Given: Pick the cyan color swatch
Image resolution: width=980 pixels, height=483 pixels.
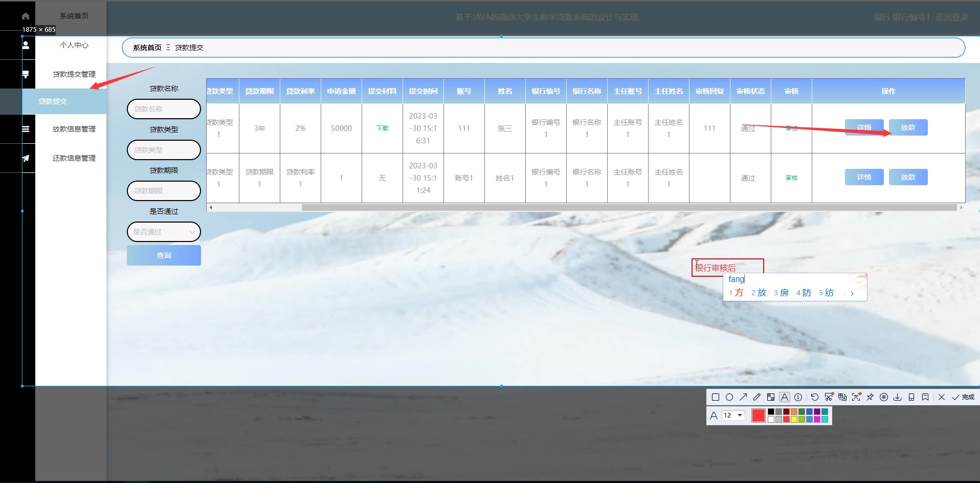Looking at the screenshot, I should click(825, 419).
